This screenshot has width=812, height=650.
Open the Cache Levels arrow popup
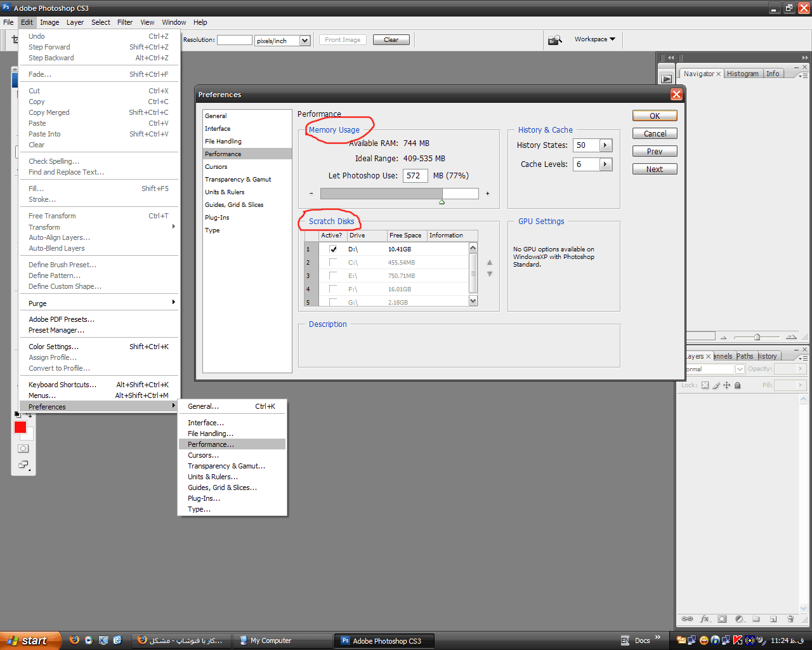point(605,164)
